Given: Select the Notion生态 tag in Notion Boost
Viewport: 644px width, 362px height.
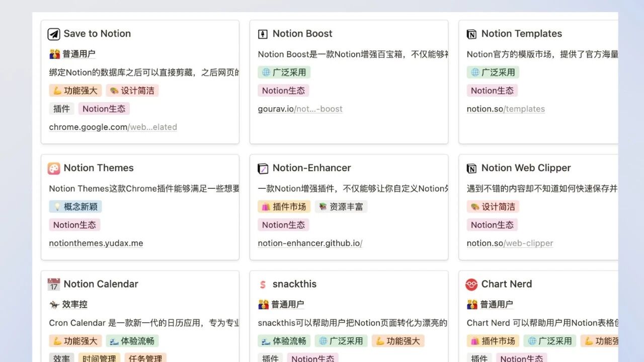Looking at the screenshot, I should pos(283,91).
